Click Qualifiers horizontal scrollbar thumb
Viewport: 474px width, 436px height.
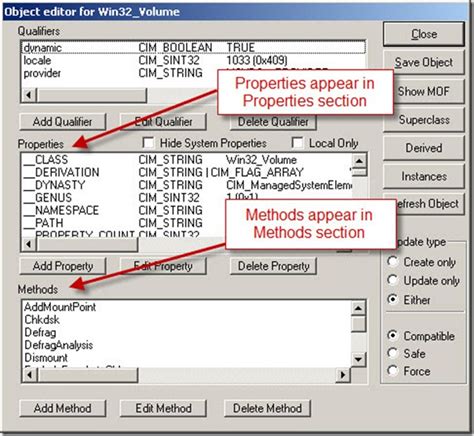pyautogui.click(x=92, y=95)
